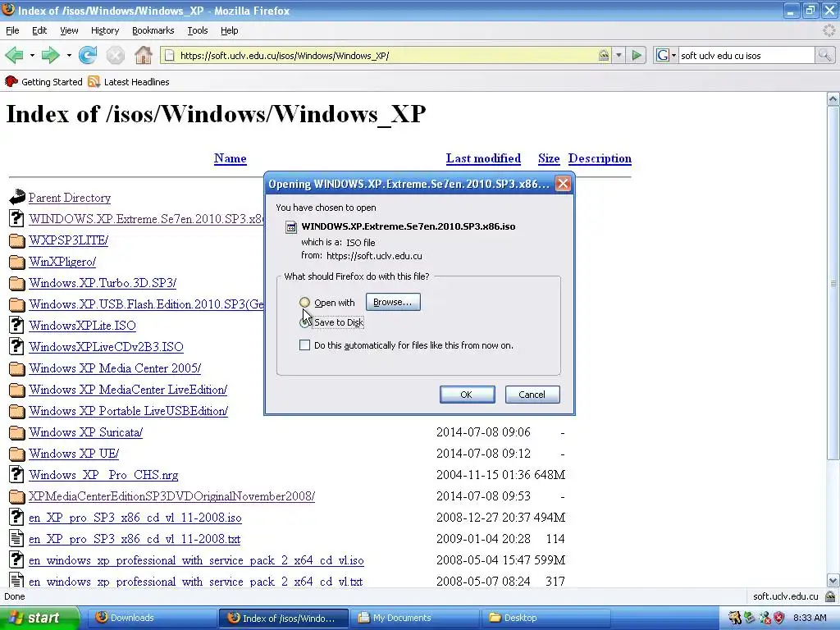Screen dimensions: 840x630
Task: Click the padlock icon in address bar
Action: (603, 55)
